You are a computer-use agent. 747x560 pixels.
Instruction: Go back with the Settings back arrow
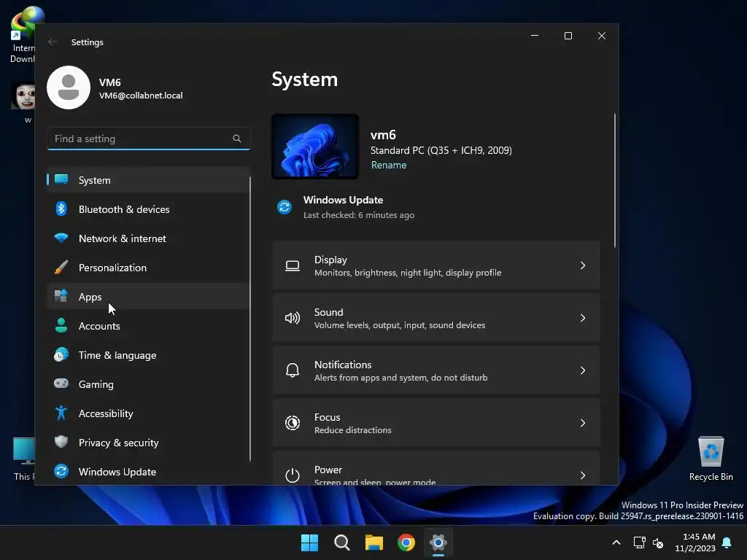tap(53, 42)
